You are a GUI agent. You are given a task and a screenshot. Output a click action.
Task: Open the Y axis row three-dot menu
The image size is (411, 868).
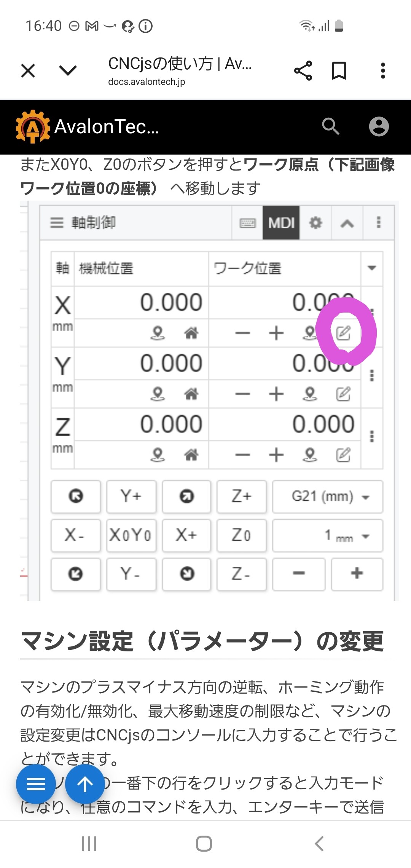coord(372,375)
